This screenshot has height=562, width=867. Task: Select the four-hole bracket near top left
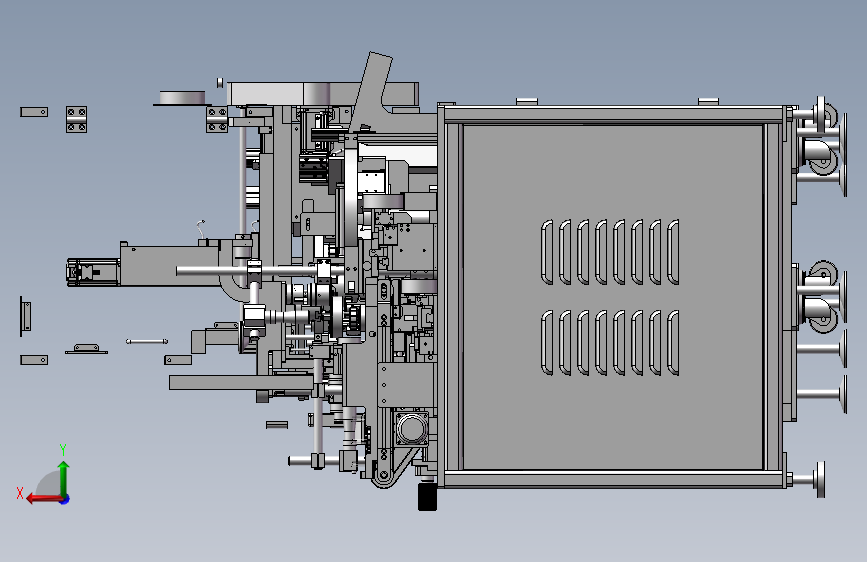tap(76, 119)
